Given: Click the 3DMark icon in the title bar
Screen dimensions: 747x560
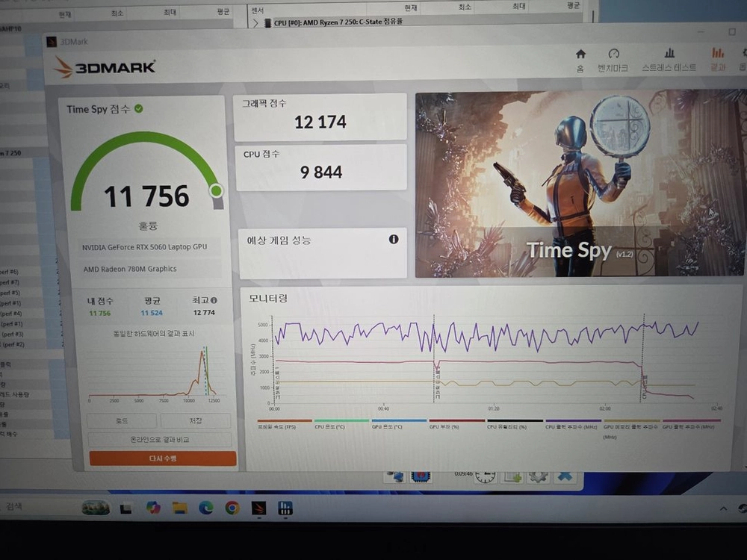Looking at the screenshot, I should point(52,41).
